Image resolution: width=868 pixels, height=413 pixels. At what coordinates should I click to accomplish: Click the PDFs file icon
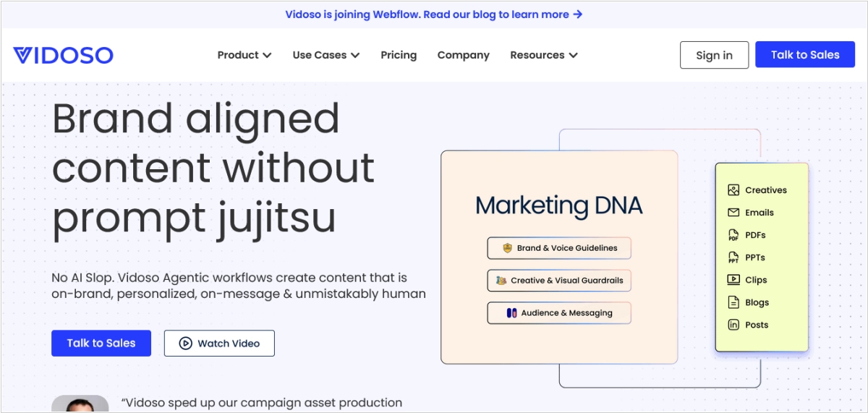(x=733, y=235)
